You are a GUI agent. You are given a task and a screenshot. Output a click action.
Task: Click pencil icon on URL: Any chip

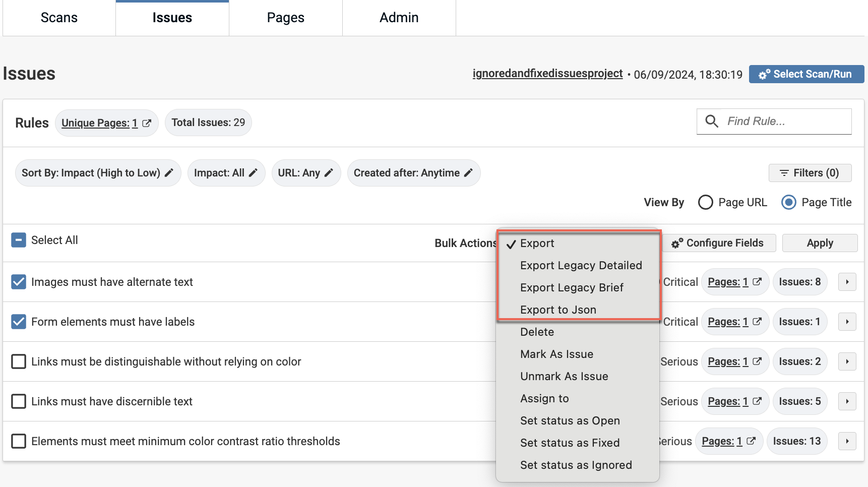coord(329,173)
